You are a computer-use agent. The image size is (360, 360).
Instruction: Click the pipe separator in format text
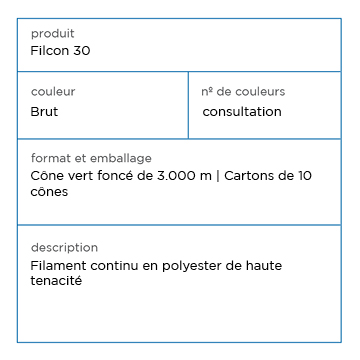pos(218,176)
